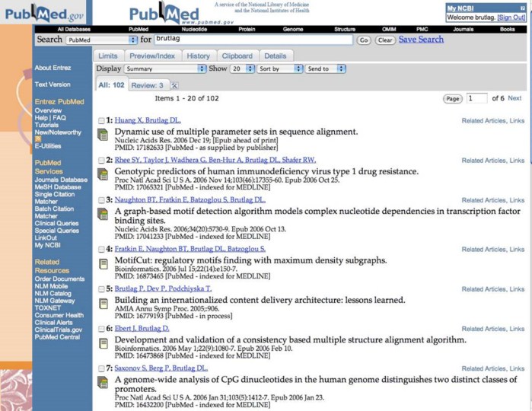532x411 pixels.
Task: Click the Save Search link
Action: click(421, 40)
